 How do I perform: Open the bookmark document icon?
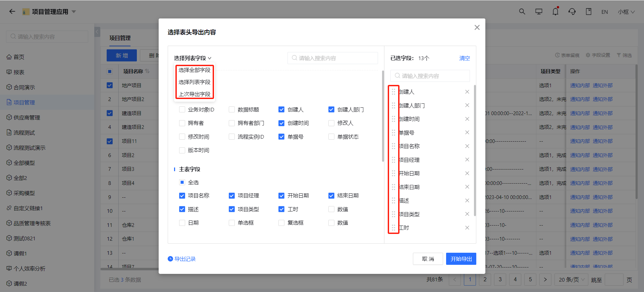(x=589, y=11)
